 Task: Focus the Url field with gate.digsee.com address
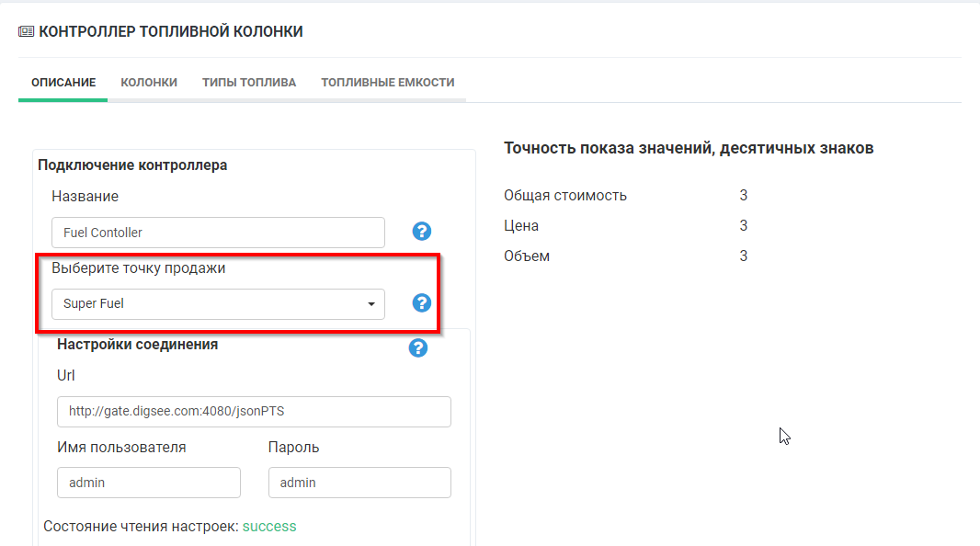(254, 412)
